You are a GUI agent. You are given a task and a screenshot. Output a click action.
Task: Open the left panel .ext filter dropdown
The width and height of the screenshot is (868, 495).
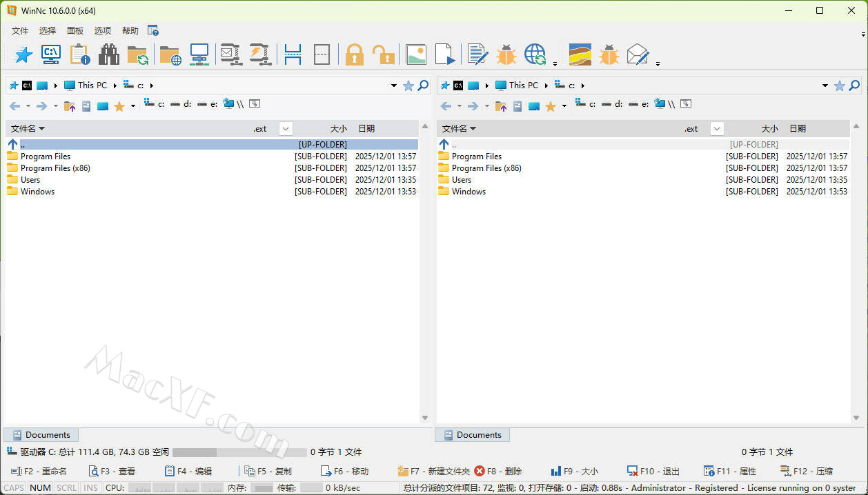click(x=286, y=129)
